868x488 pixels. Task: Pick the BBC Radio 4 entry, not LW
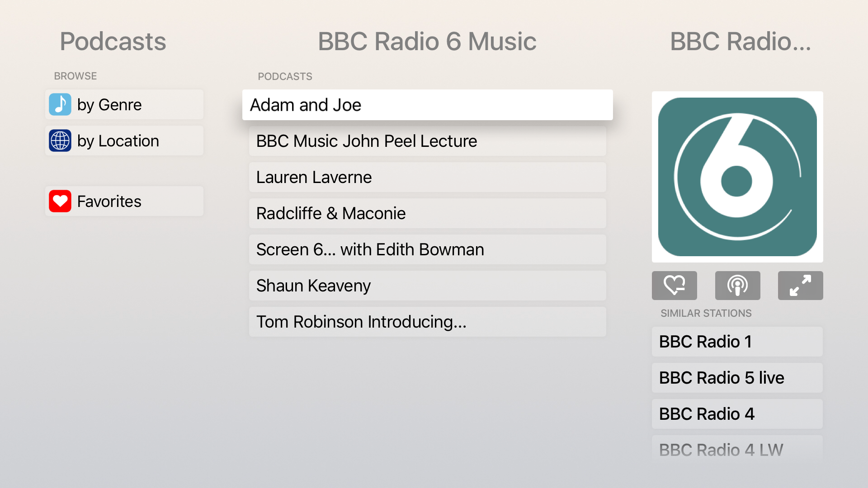point(737,414)
